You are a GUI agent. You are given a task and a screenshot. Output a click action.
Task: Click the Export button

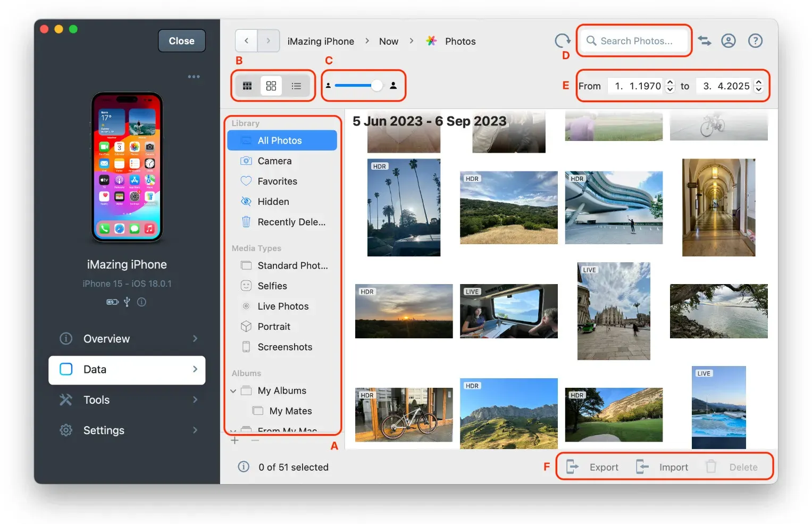pos(604,467)
